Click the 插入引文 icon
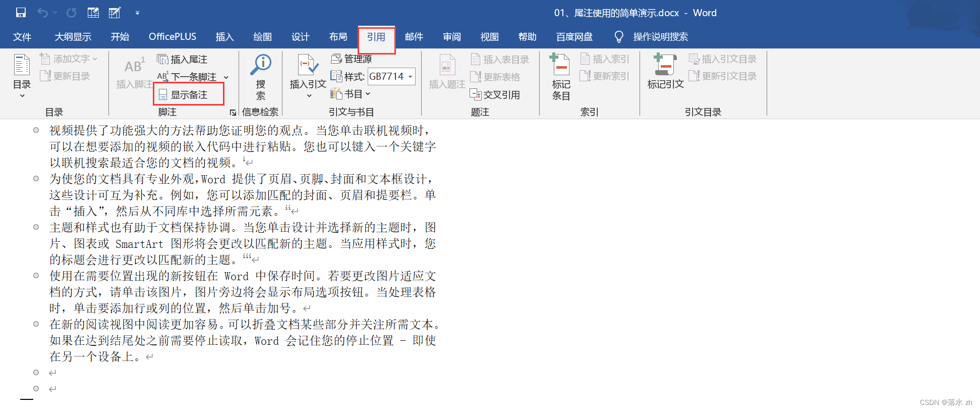Screen dimensions: 980x411 308,66
